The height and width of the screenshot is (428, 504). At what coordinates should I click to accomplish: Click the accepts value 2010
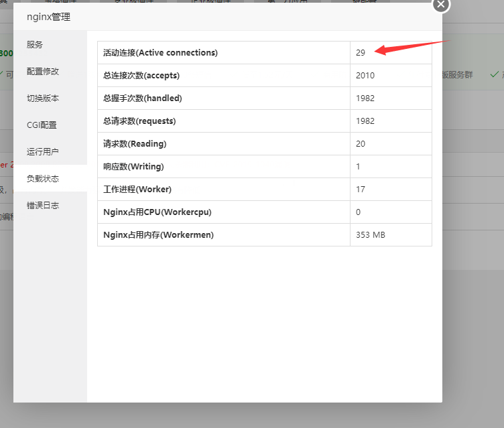(365, 76)
